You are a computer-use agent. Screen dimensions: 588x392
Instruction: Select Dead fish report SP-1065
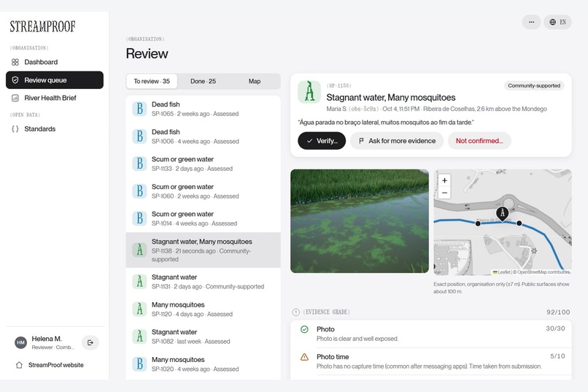coord(204,109)
